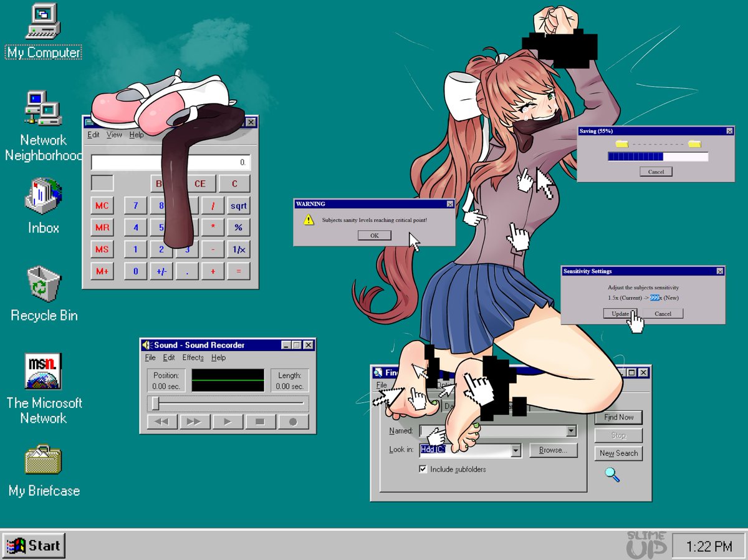Click Cancel in the Saving dialog
The width and height of the screenshot is (748, 560).
[656, 171]
